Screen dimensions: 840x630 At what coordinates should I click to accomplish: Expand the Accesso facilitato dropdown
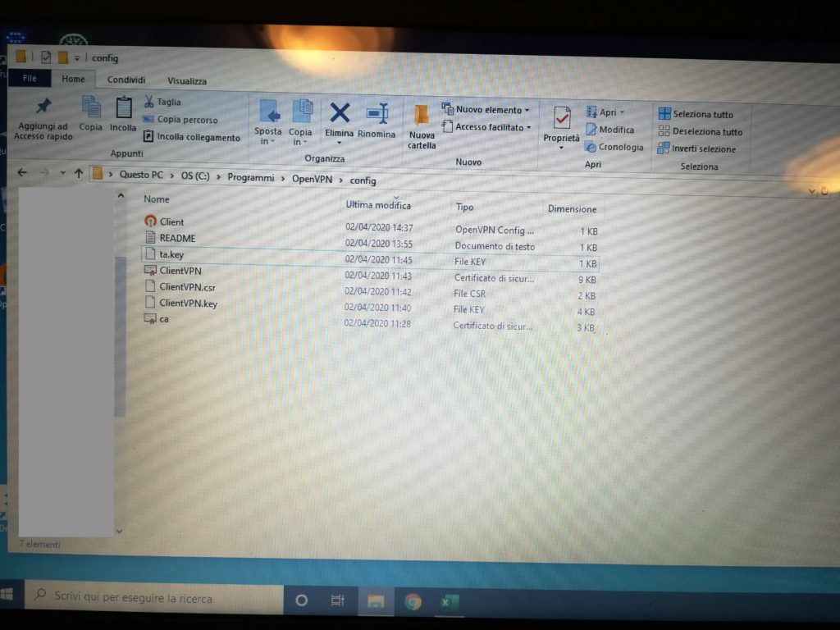coord(529,127)
